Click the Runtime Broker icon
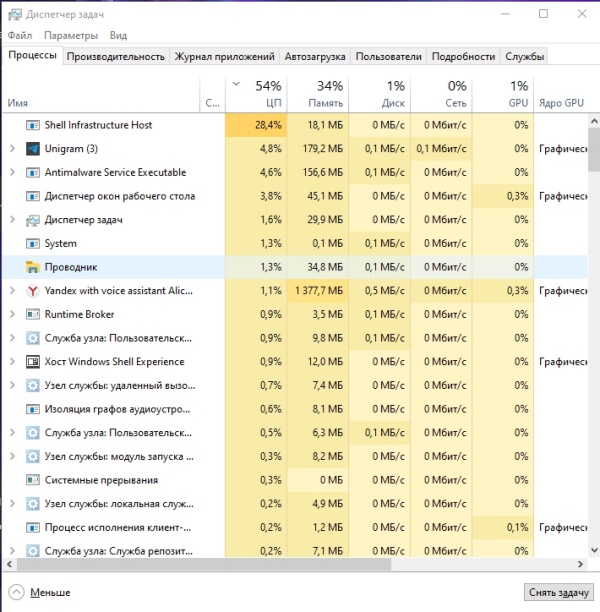Screen dimensions: 600x612 33,315
